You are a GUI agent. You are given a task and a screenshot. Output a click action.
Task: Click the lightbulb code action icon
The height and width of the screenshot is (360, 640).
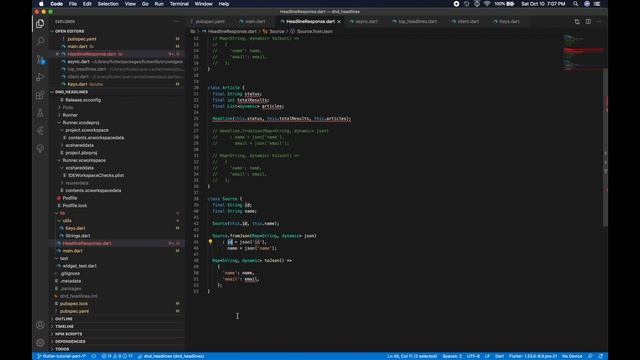pos(210,242)
